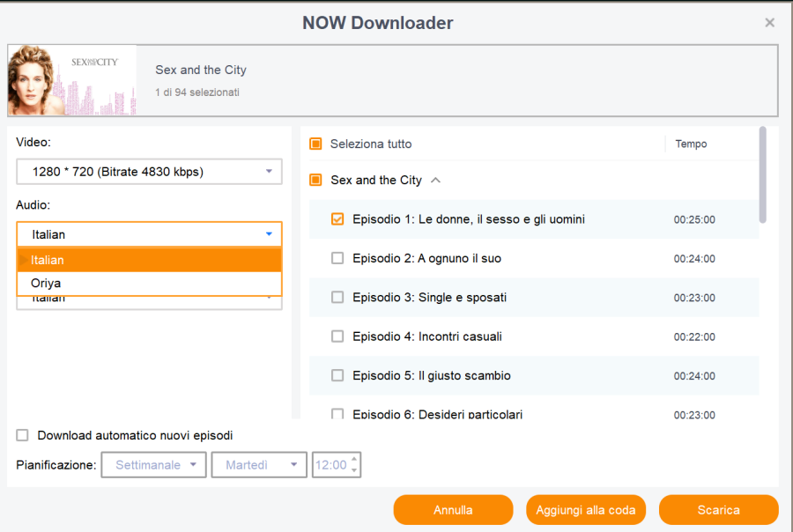Screen dimensions: 793x532
Task: Click the Sex and the City poster thumbnail
Action: [x=72, y=80]
